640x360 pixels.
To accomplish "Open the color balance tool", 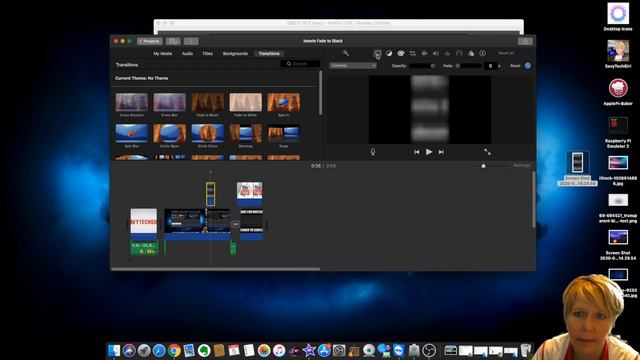I will 389,53.
